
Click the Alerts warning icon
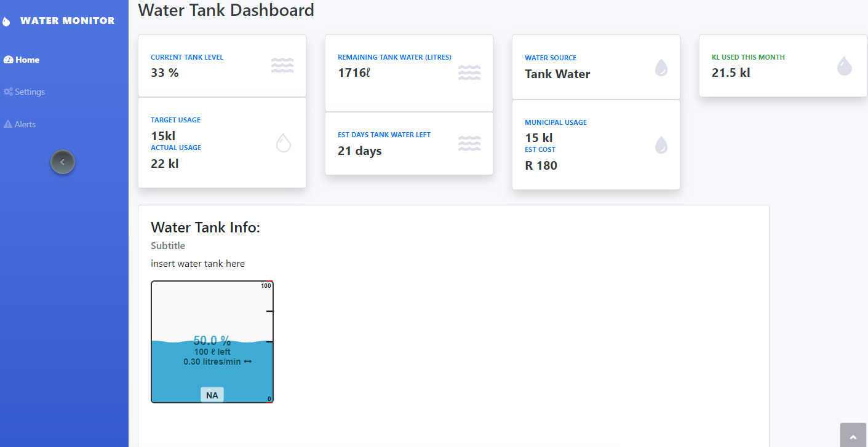click(x=7, y=124)
